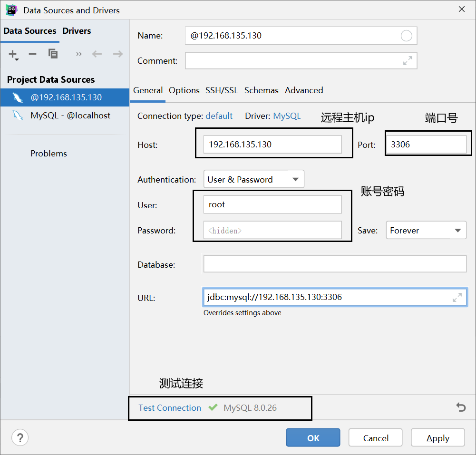476x455 pixels.
Task: Click the Project Data Sources heading
Action: click(51, 79)
